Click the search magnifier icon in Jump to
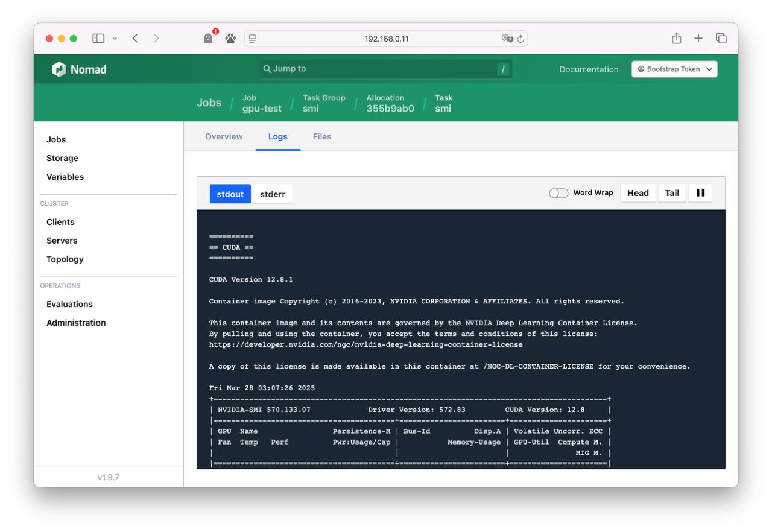This screenshot has width=772, height=532. [x=267, y=69]
